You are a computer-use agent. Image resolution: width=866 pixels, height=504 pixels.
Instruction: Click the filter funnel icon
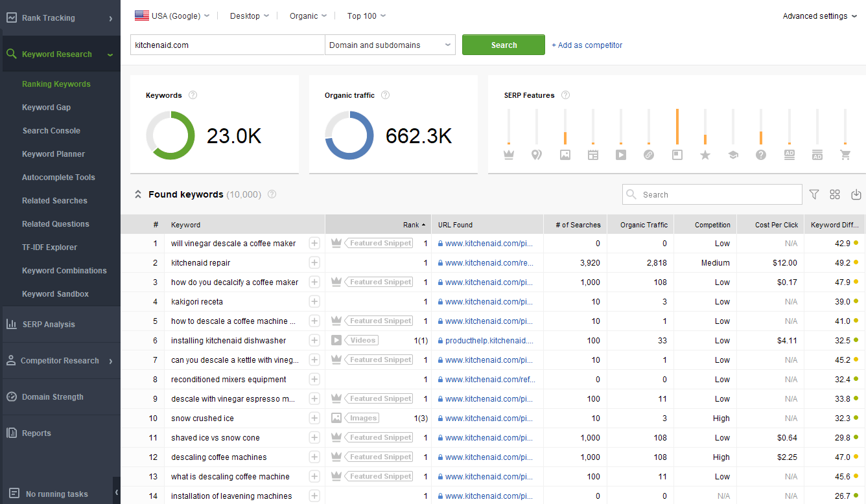click(814, 194)
